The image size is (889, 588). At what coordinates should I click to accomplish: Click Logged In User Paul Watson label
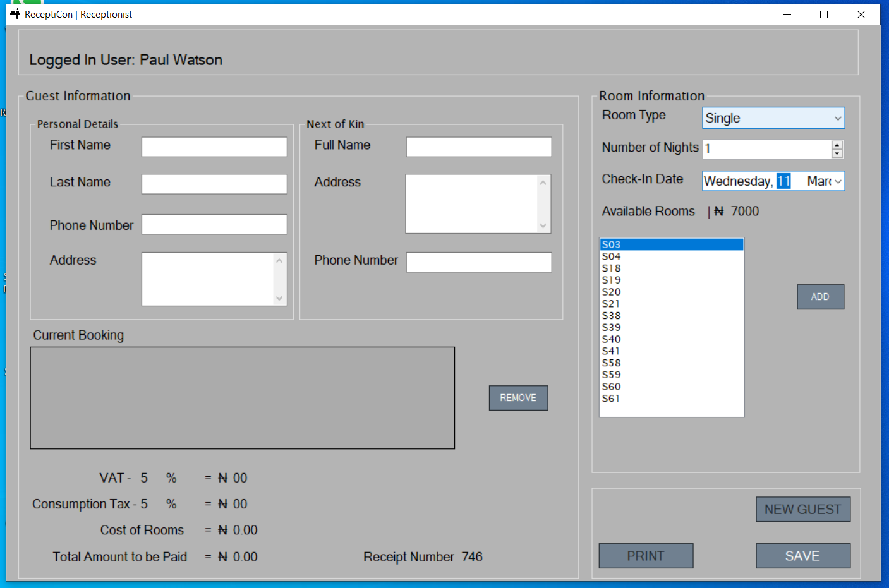[126, 60]
